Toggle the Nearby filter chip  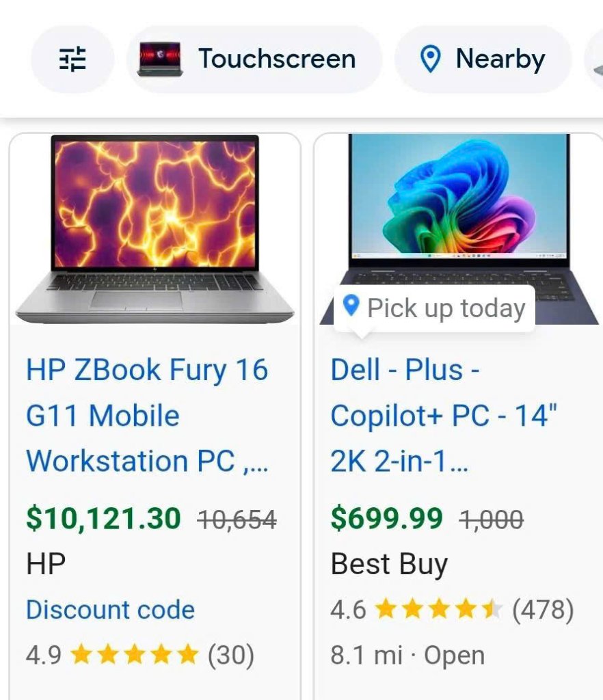tap(483, 59)
